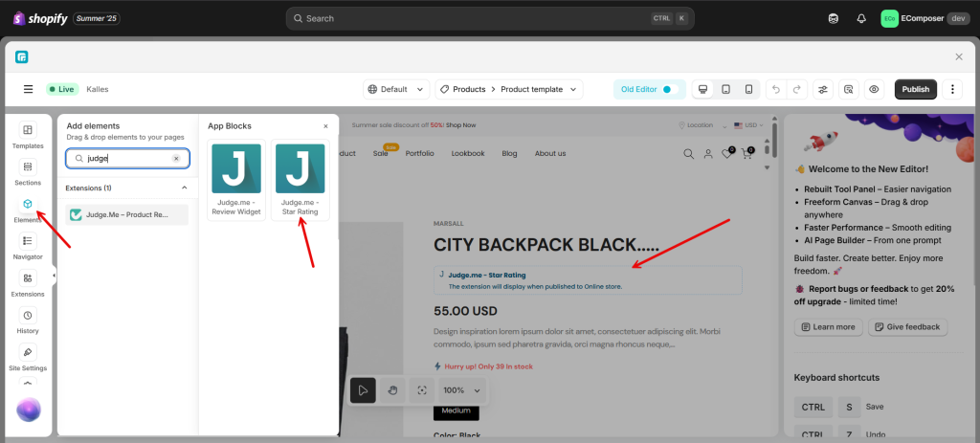
Task: Select the CITY BACKPACK BLACK product title
Action: point(546,245)
